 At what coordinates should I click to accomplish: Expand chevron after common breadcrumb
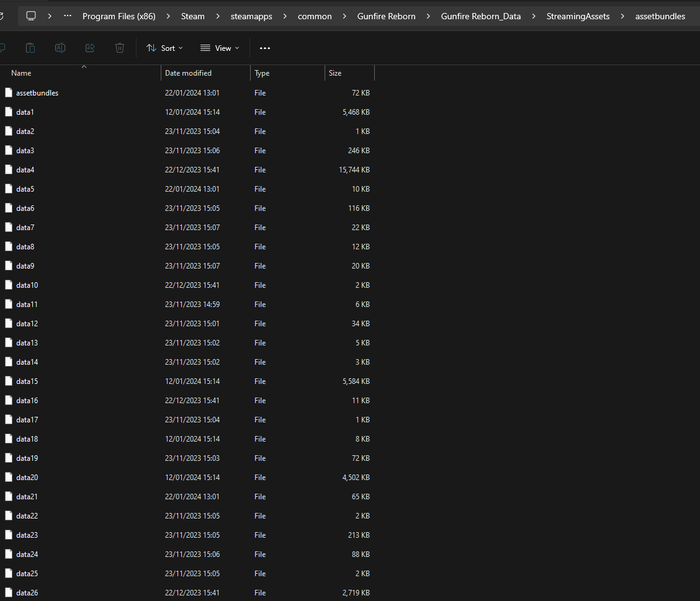point(344,16)
